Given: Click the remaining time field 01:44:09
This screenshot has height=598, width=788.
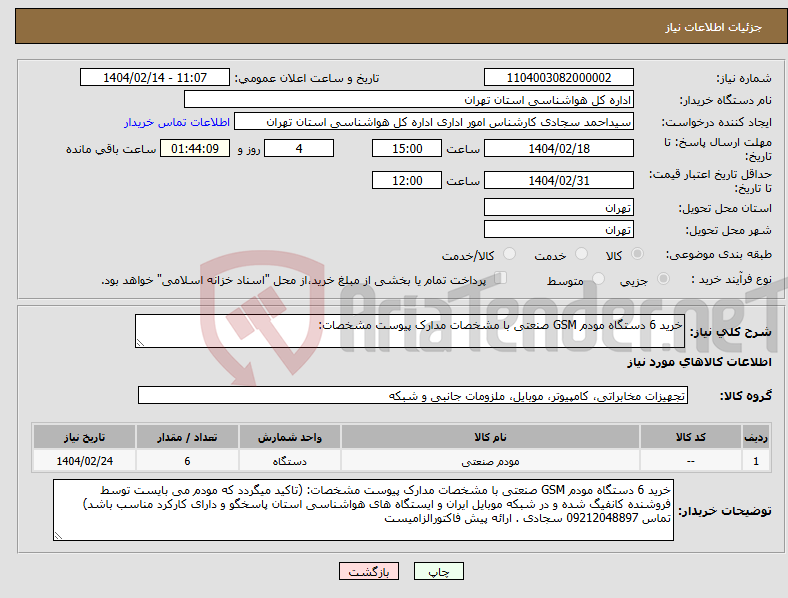Looking at the screenshot, I should [x=195, y=148].
